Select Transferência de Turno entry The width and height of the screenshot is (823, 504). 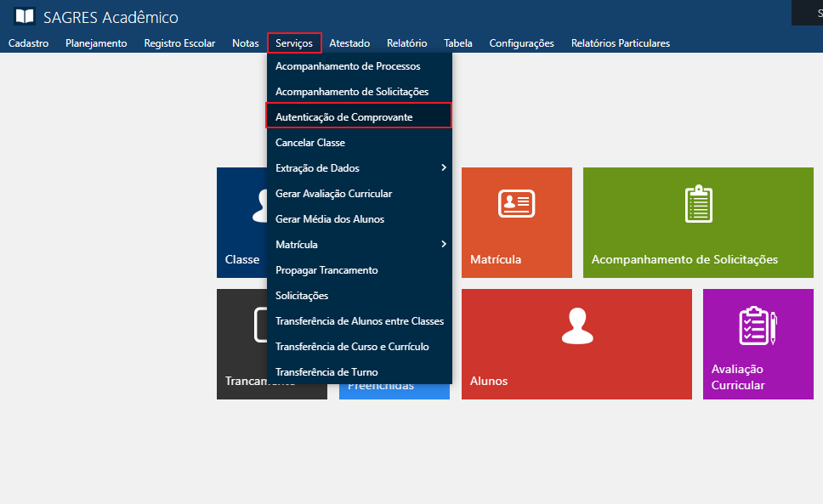click(326, 372)
